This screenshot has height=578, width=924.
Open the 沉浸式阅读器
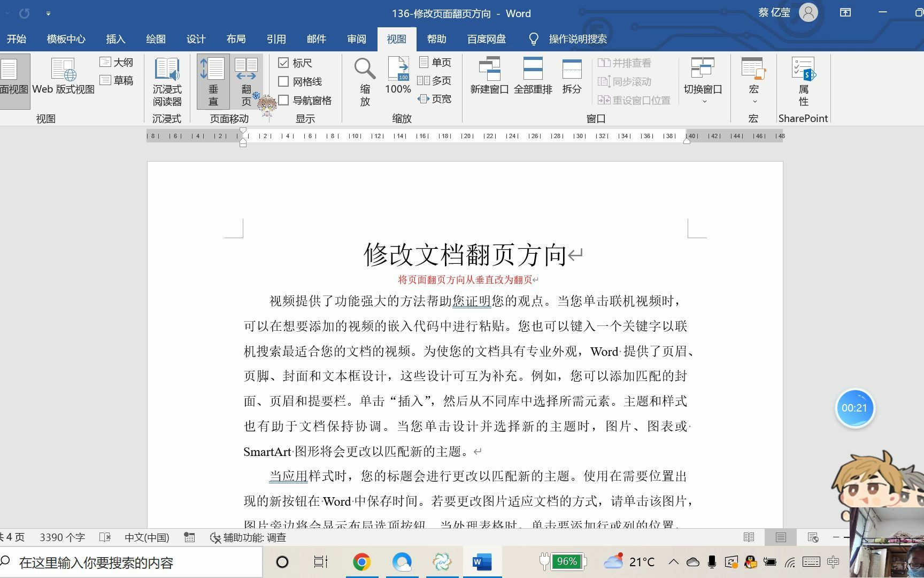166,81
